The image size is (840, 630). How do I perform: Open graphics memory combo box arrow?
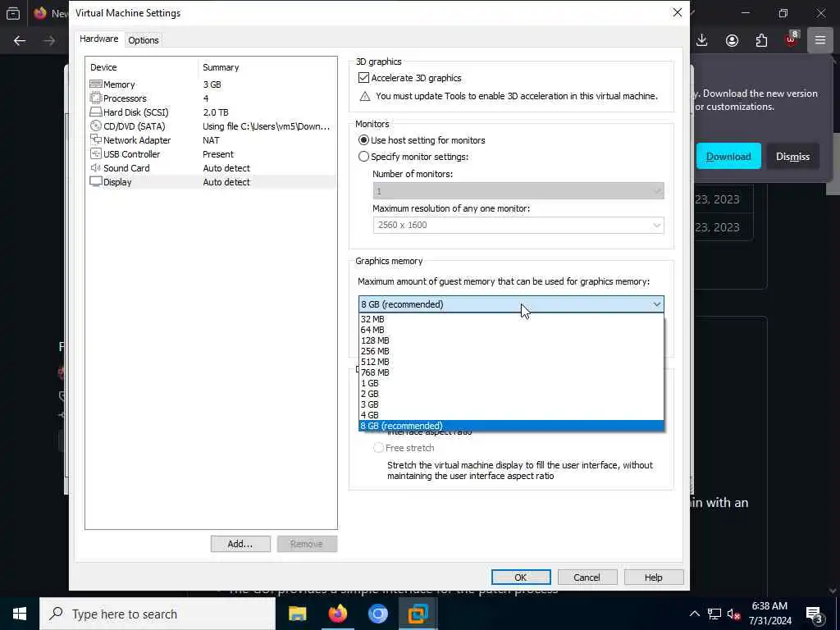pyautogui.click(x=657, y=304)
